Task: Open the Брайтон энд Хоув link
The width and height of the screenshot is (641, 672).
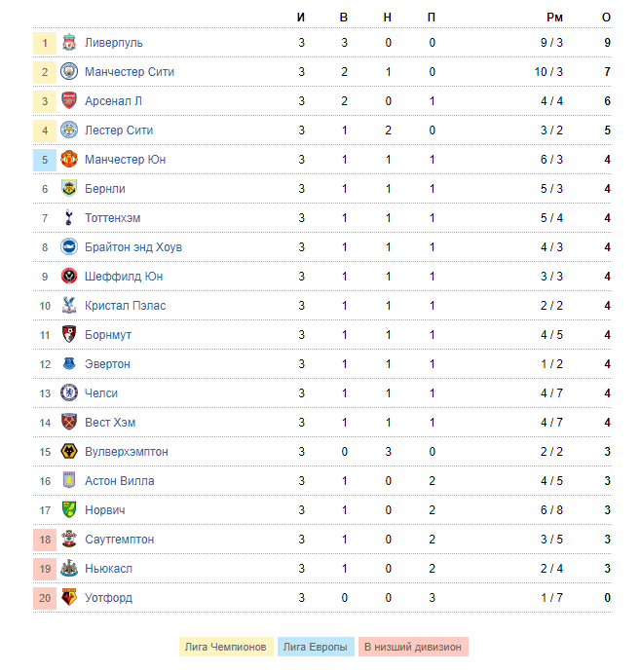Action: 133,247
